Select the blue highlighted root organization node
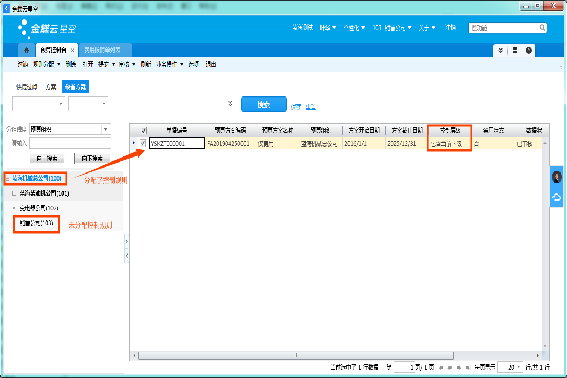The height and width of the screenshot is (378, 567). click(x=37, y=178)
